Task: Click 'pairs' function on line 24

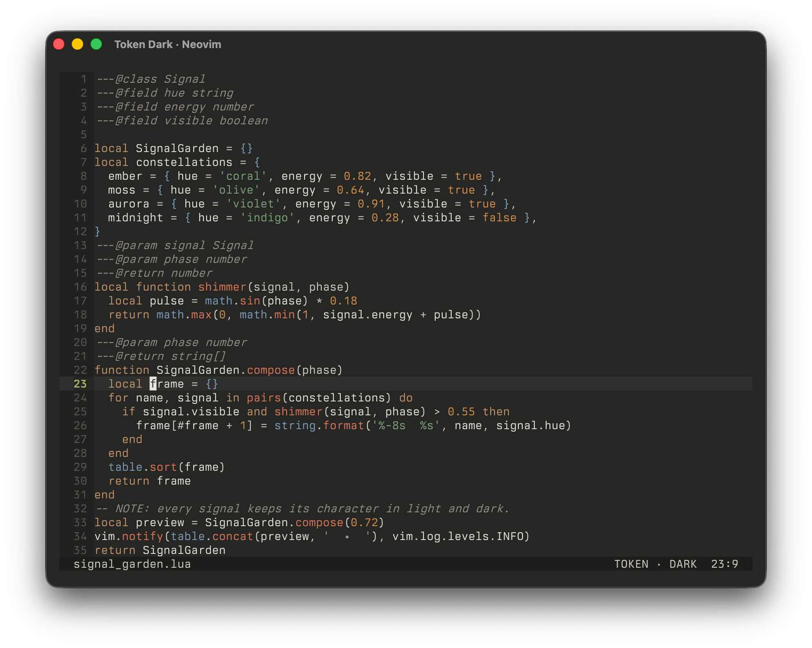Action: pyautogui.click(x=264, y=398)
